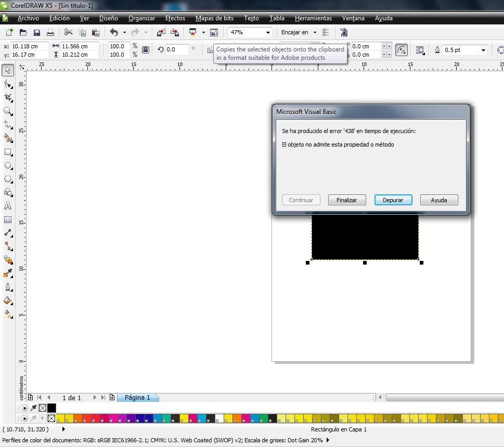
Task: Select the Ellipse tool
Action: pos(8,166)
